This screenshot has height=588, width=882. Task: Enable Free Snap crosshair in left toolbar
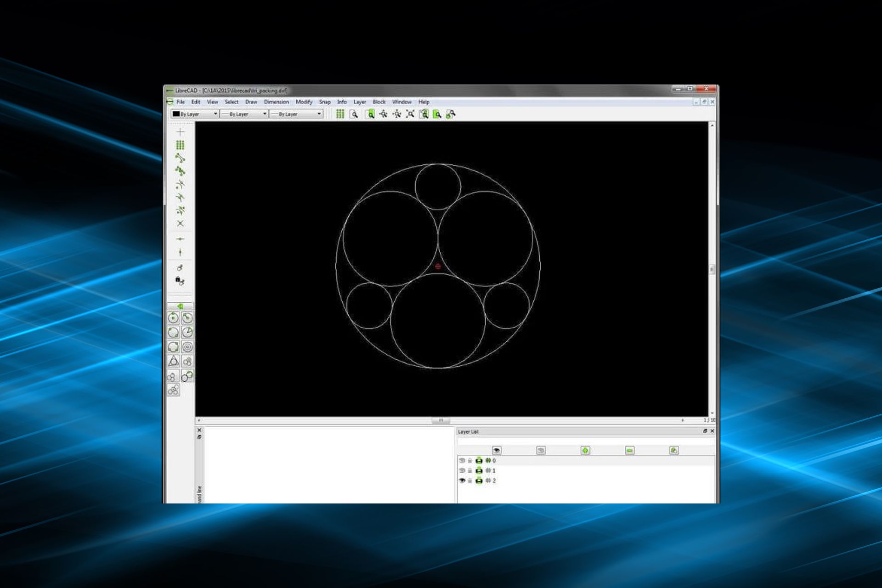(180, 132)
